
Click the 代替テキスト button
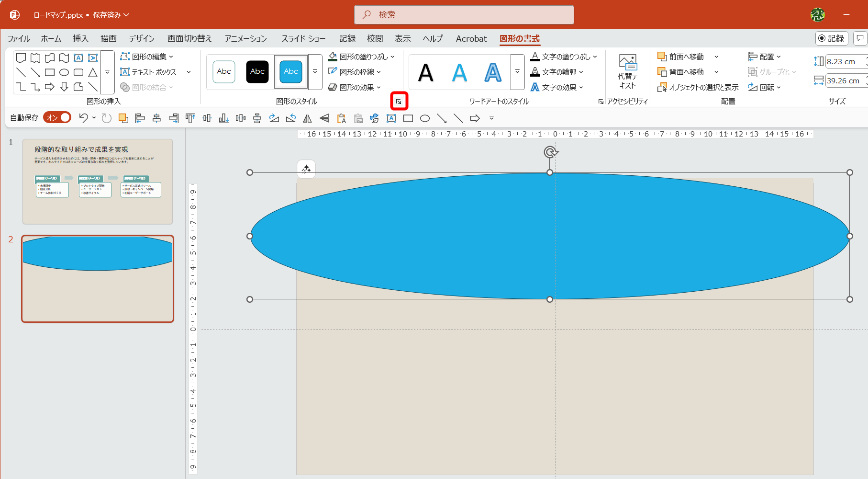click(x=627, y=72)
